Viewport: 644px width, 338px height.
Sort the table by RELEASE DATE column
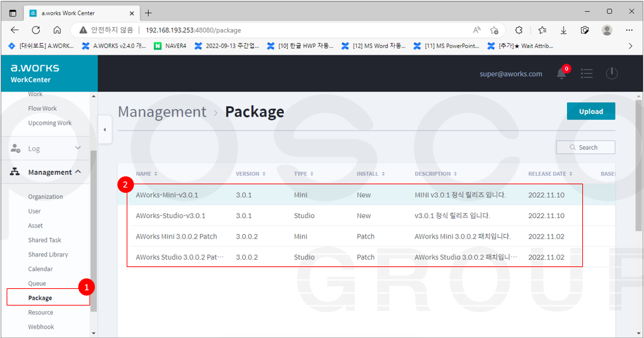click(x=550, y=174)
